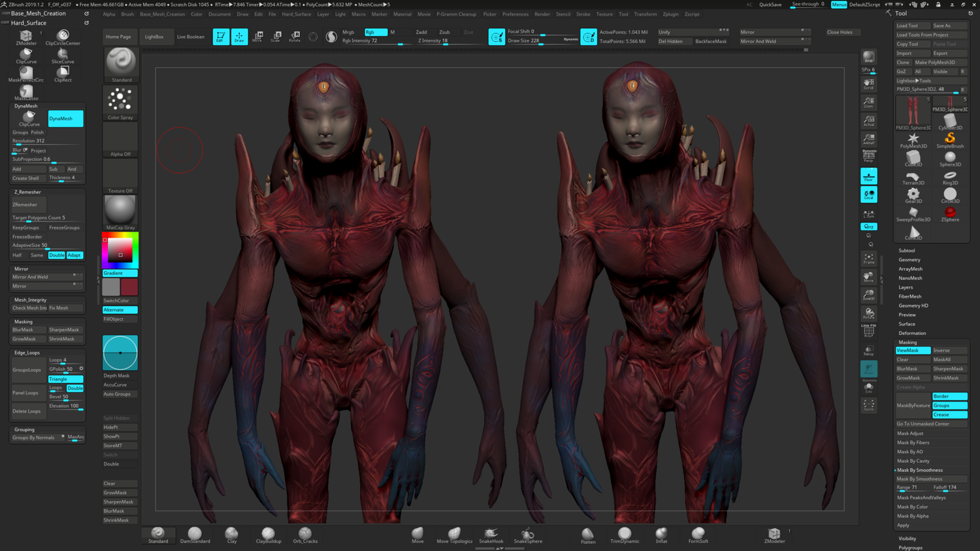This screenshot has height=551, width=980.
Task: Select the ZModeler brush in Hard_Surface panel
Action: click(25, 38)
